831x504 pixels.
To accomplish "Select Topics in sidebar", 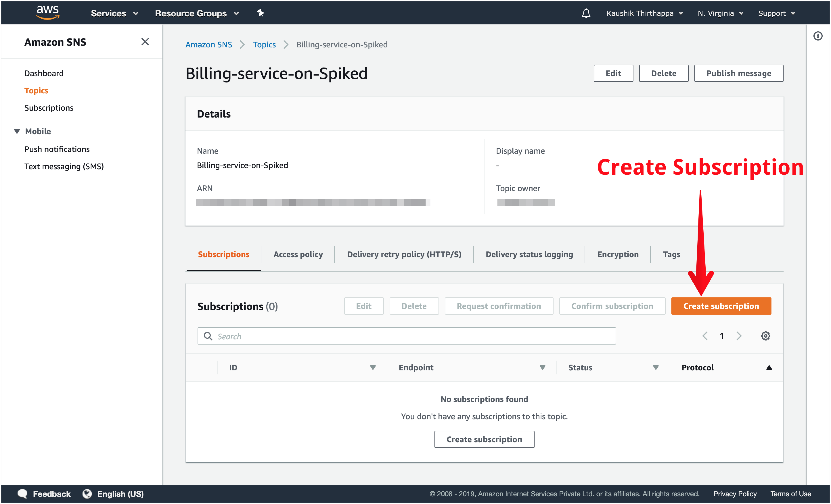I will [x=36, y=90].
